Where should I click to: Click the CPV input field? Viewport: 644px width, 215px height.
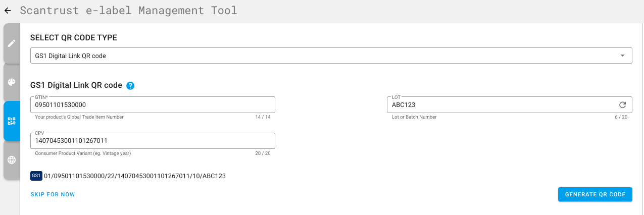pyautogui.click(x=152, y=141)
